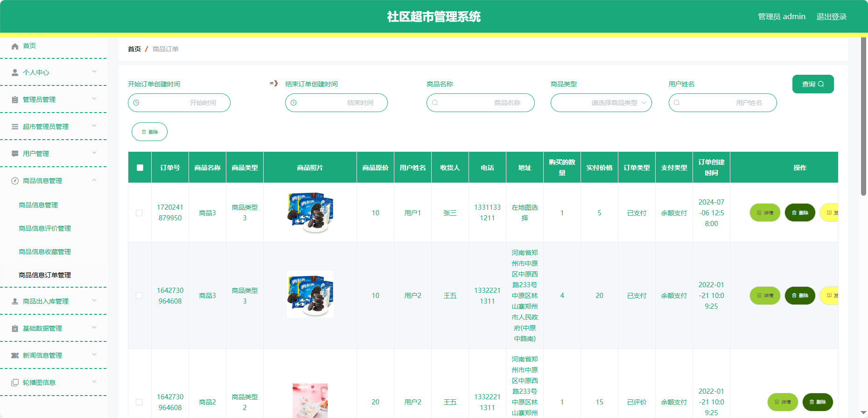Viewport: 868px width, 418px height.
Task: Click the scrollbar down arrow
Action: (x=863, y=413)
